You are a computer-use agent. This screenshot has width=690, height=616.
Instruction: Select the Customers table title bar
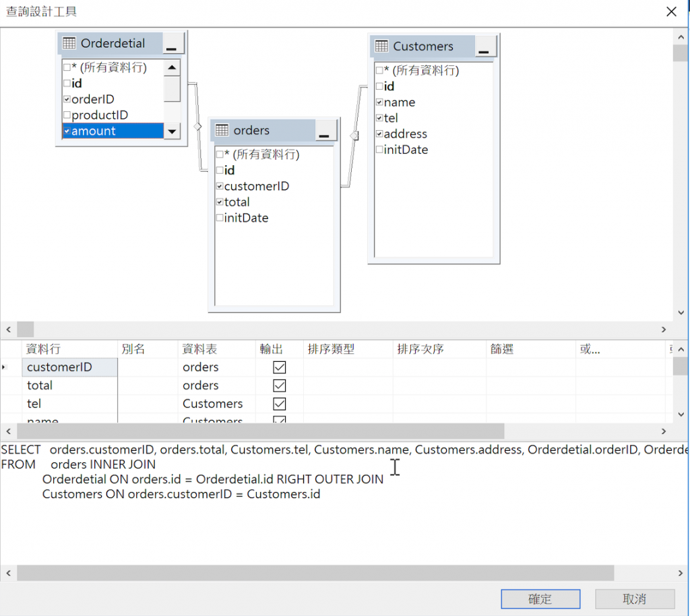[422, 47]
